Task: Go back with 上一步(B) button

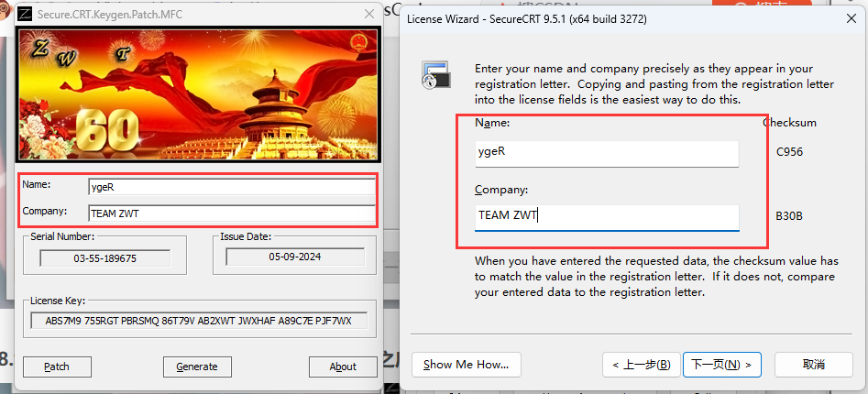Action: coord(641,365)
